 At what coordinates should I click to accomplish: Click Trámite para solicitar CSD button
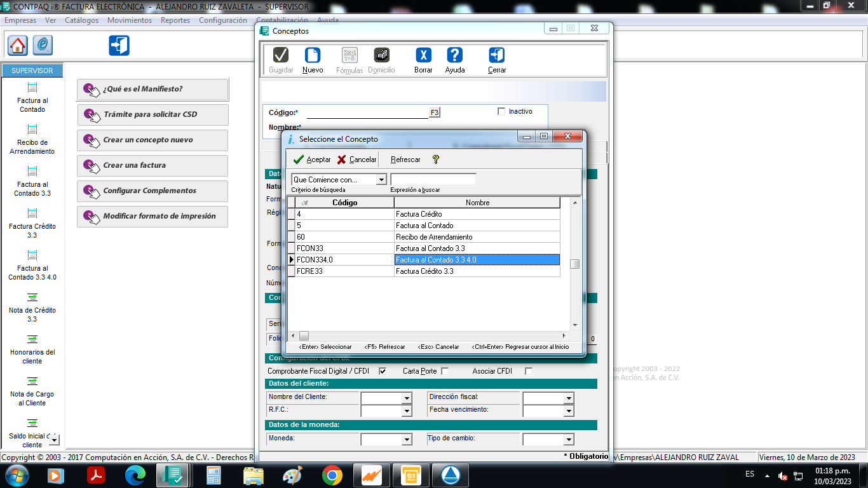152,115
